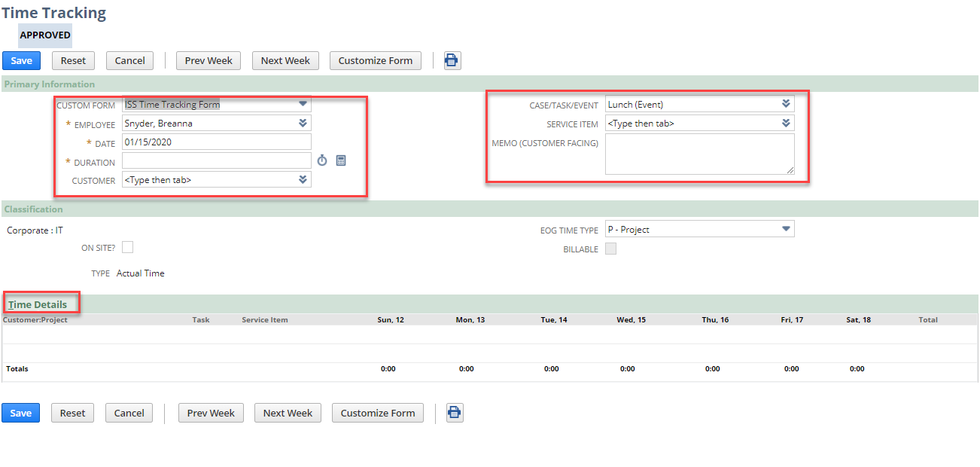Click the Memo (Customer Facing) text area
980x467 pixels.
click(700, 154)
